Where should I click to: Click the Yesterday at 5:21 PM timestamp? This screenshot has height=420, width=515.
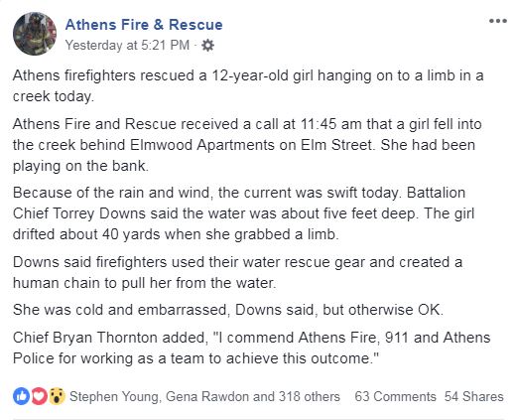point(127,46)
